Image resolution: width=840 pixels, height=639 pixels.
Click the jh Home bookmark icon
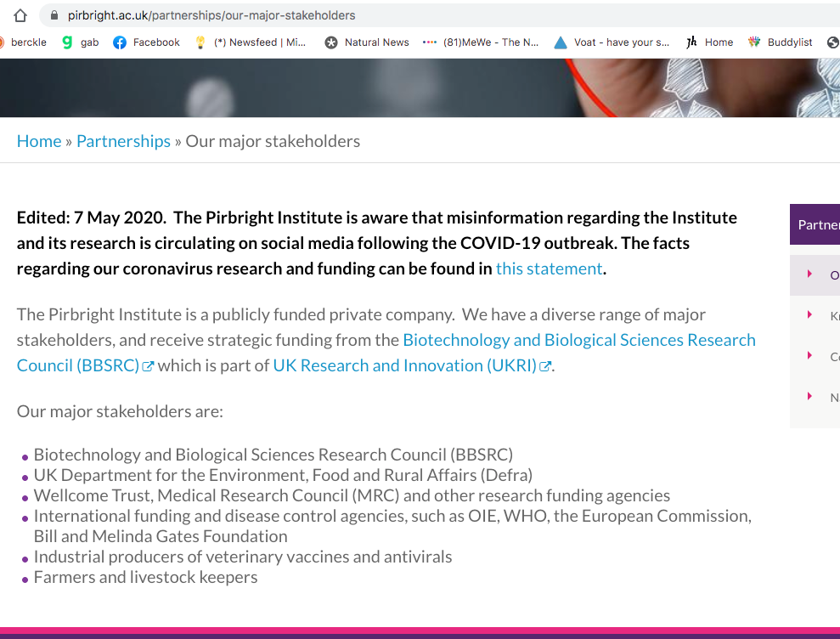point(691,42)
